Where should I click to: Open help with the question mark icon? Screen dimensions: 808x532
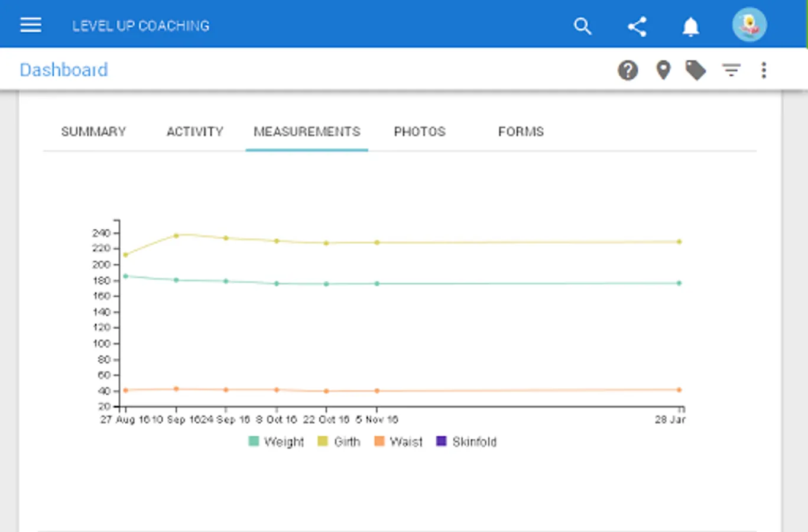point(628,70)
